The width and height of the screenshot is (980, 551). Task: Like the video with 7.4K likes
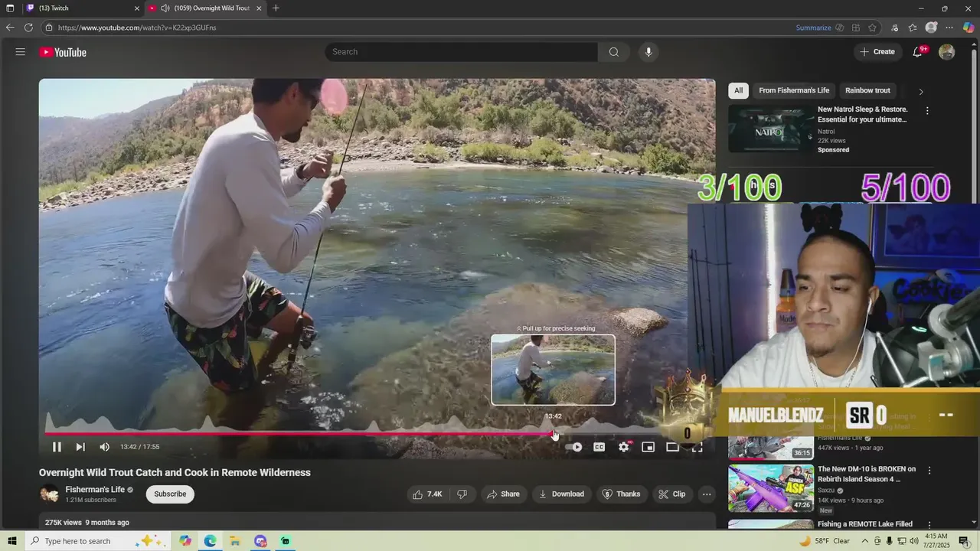click(x=426, y=494)
